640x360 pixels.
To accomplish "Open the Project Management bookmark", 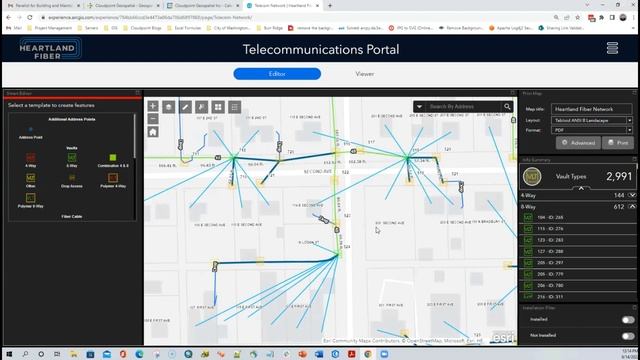I will (x=49, y=28).
